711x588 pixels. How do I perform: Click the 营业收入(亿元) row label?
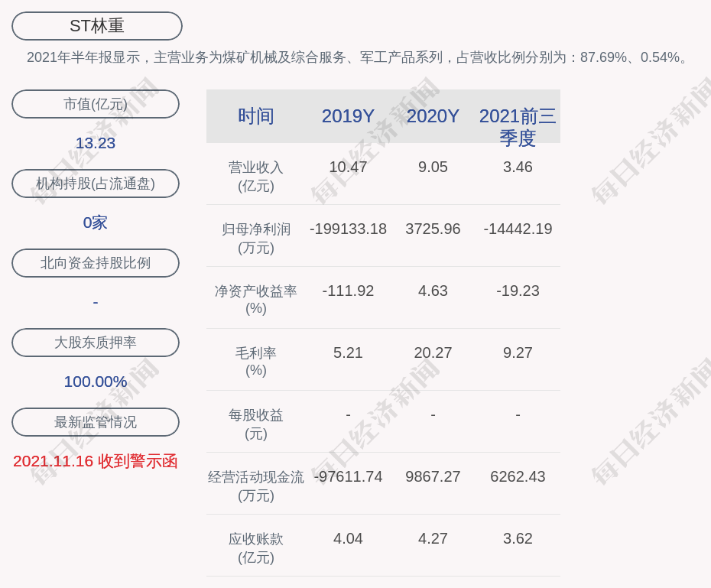(x=256, y=177)
